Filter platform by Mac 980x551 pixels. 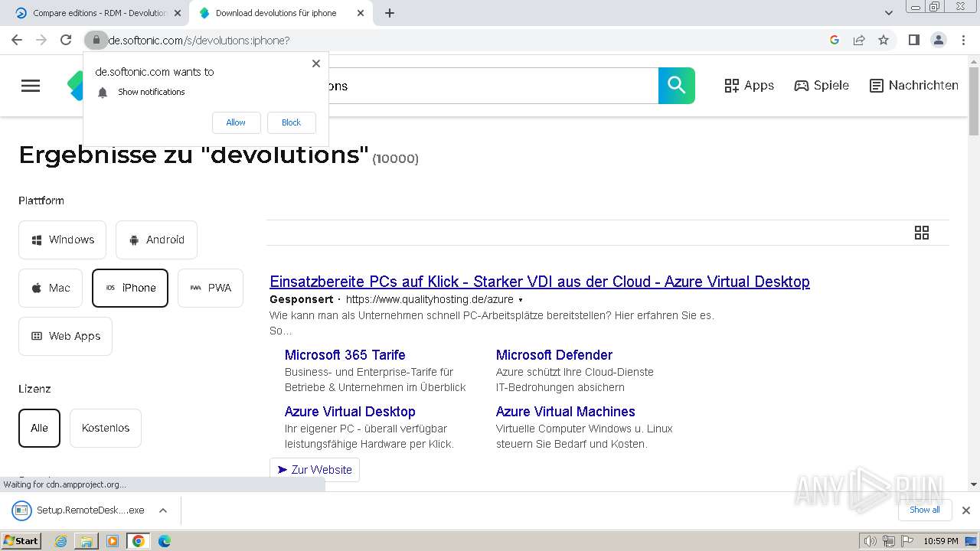point(51,288)
